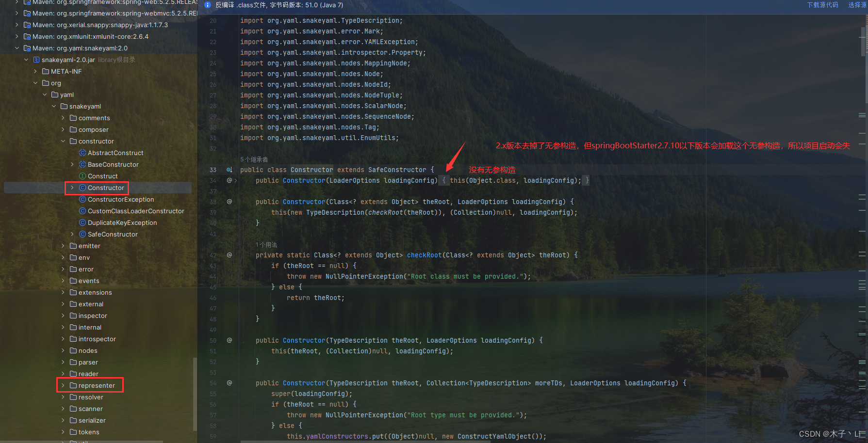Click the interface icon beside Construct
868x443 pixels.
(82, 176)
